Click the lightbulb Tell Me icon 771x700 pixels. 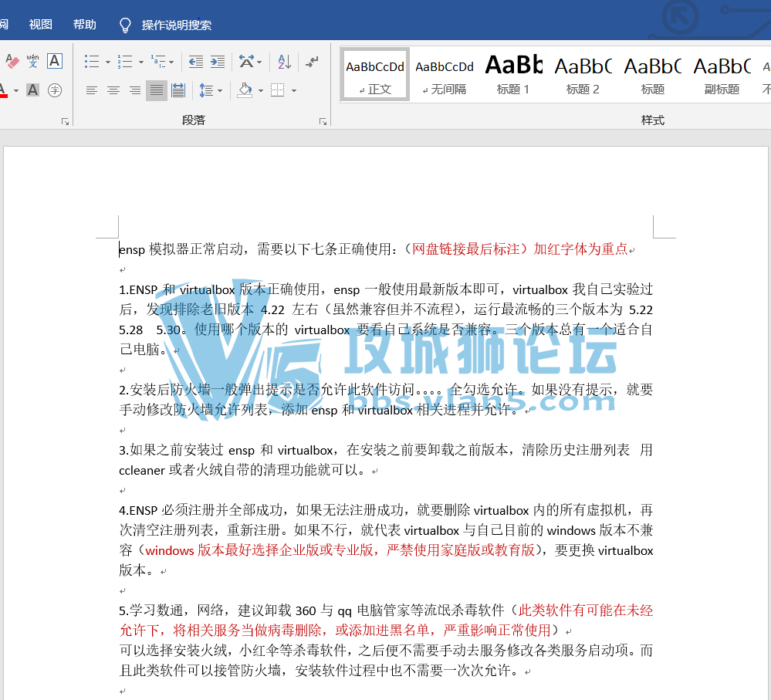click(125, 25)
